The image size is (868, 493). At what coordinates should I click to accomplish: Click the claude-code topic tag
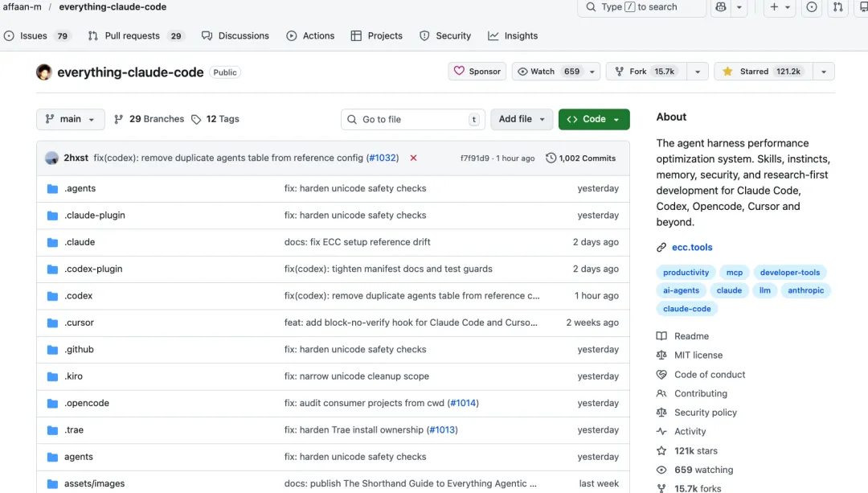click(687, 309)
